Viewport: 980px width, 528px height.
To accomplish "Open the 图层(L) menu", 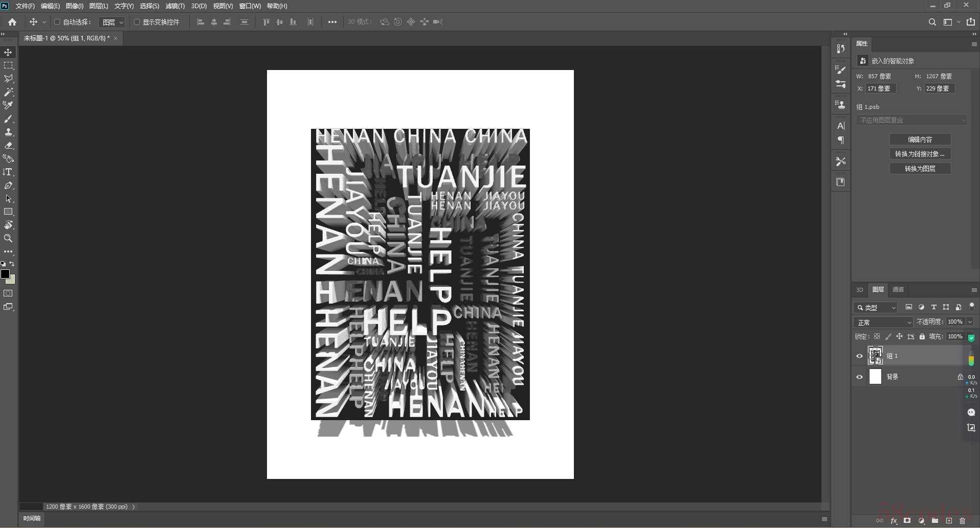I will (99, 6).
